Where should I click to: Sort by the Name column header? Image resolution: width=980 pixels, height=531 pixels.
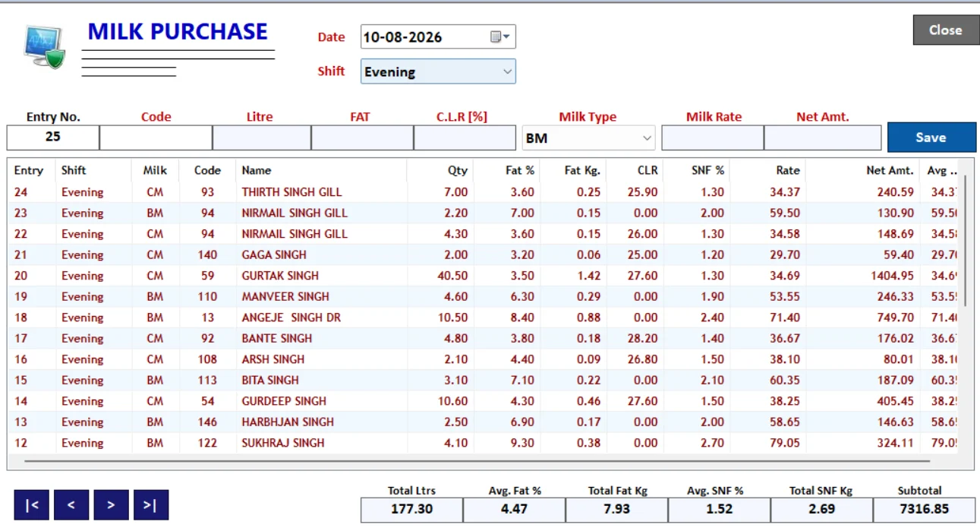coord(321,170)
